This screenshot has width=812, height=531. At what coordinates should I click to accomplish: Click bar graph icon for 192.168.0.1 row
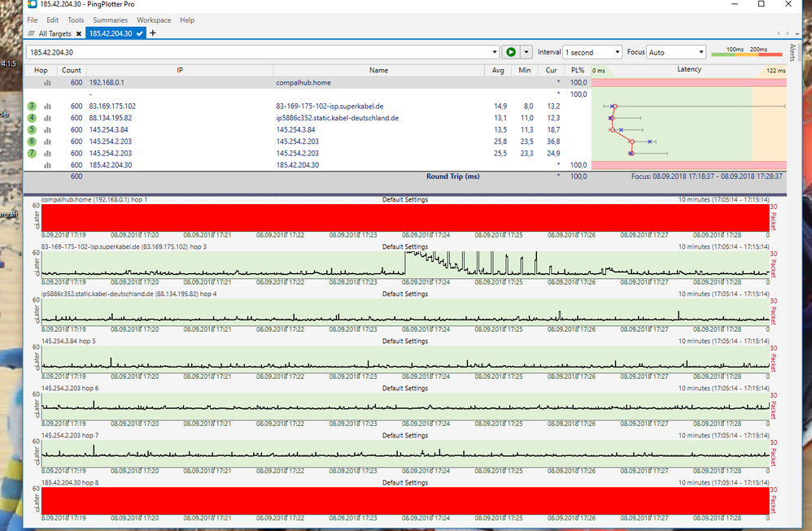click(x=47, y=83)
